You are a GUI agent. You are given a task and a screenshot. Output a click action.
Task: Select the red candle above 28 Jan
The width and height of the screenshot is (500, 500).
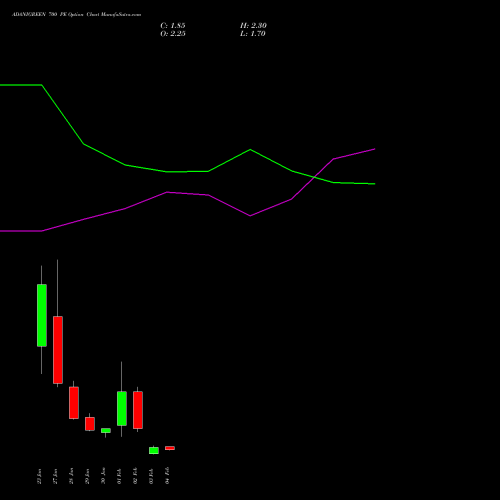[x=74, y=403]
